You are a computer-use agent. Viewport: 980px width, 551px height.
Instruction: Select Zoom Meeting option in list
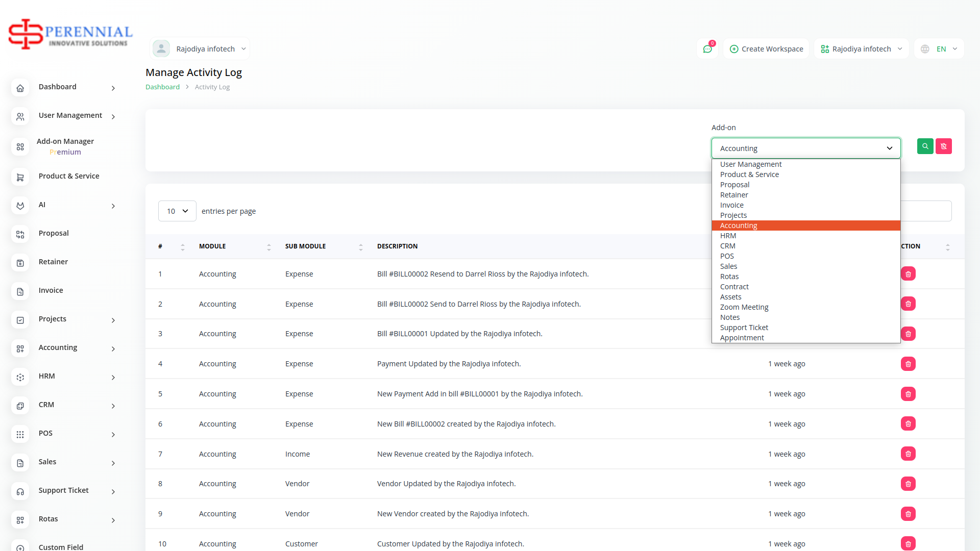[x=744, y=307]
